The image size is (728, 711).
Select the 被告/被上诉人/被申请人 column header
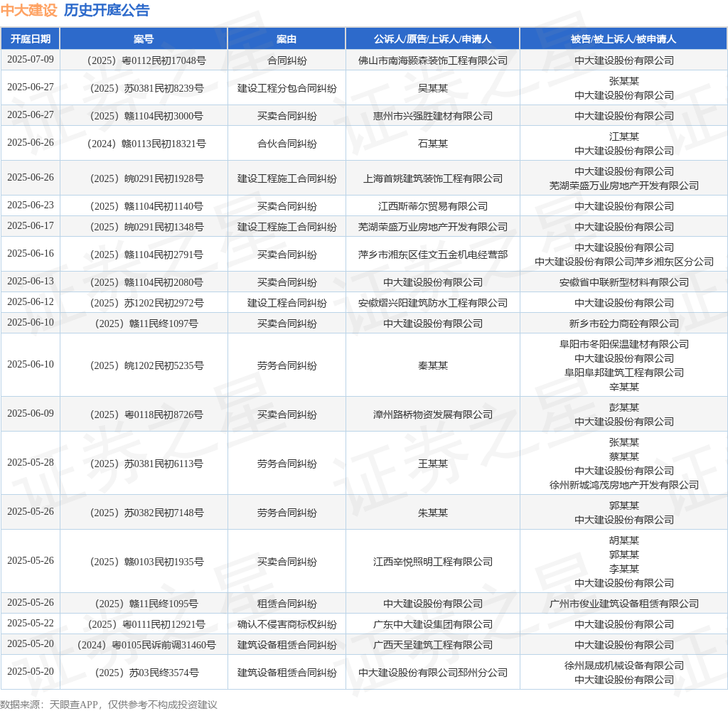[x=623, y=39]
